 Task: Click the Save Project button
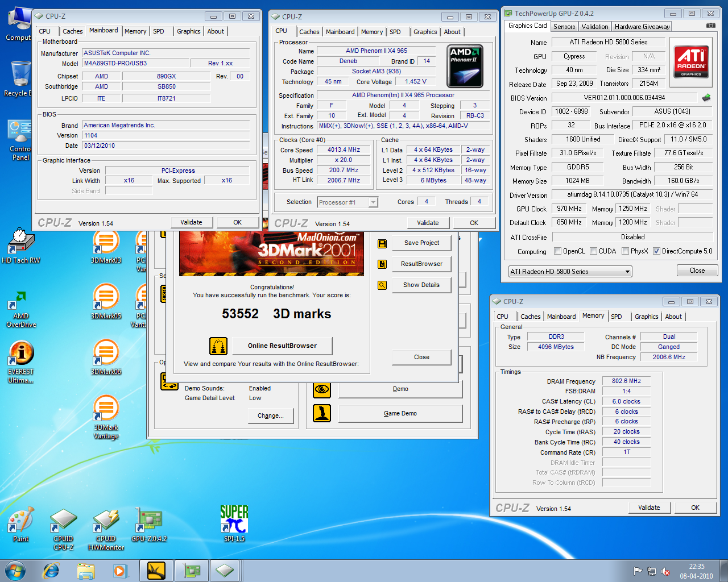point(421,243)
